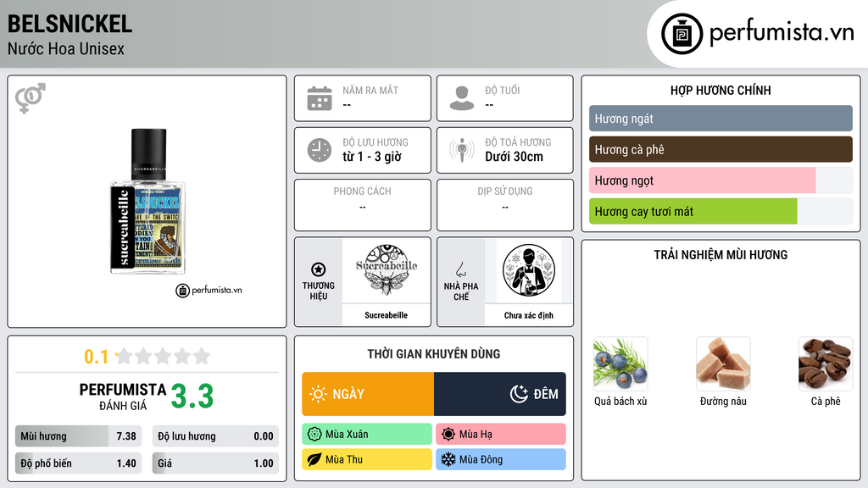Click the sillage icon for Độ toả hương
The height and width of the screenshot is (488, 868).
[x=462, y=150]
